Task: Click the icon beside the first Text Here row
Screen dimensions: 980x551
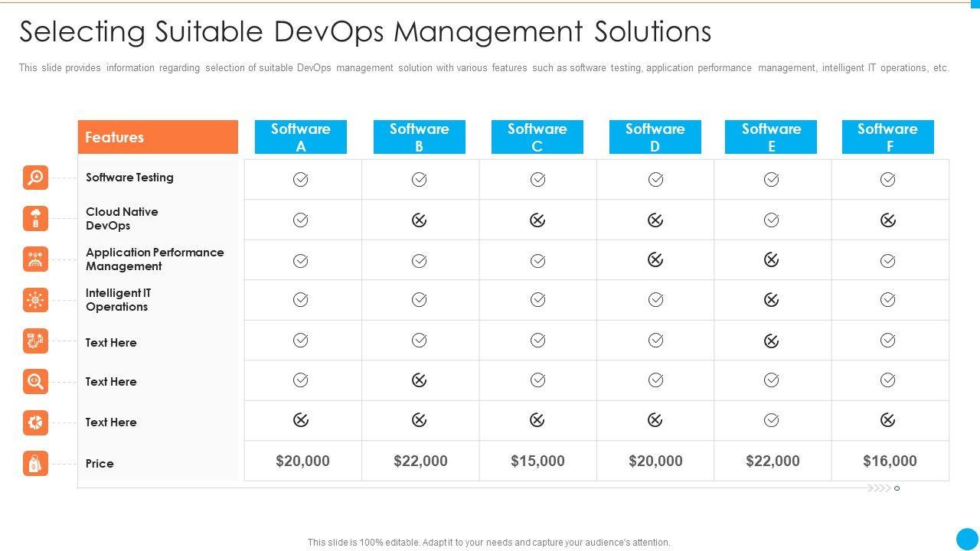Action: point(35,341)
